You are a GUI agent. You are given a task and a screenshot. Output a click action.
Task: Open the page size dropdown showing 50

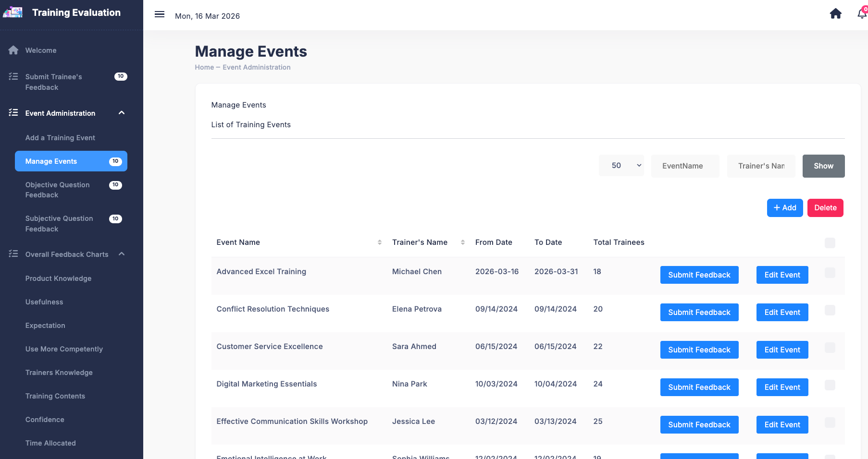coord(621,166)
